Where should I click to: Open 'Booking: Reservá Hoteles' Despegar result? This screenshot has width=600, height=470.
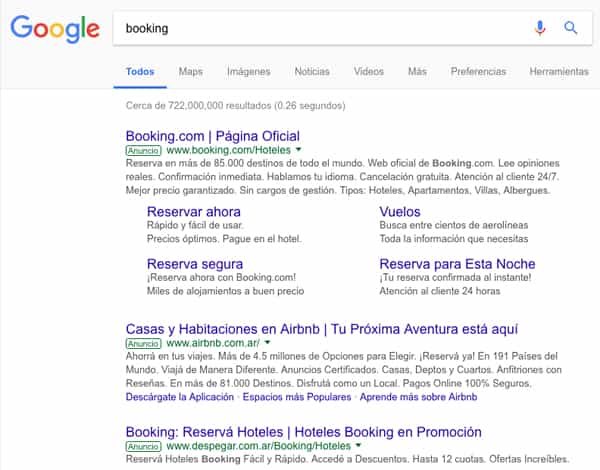pos(304,432)
